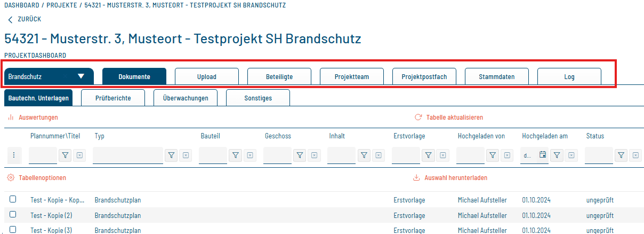The image size is (644, 234).
Task: Check the box for Test - Kopie (2)
Action: [13, 214]
